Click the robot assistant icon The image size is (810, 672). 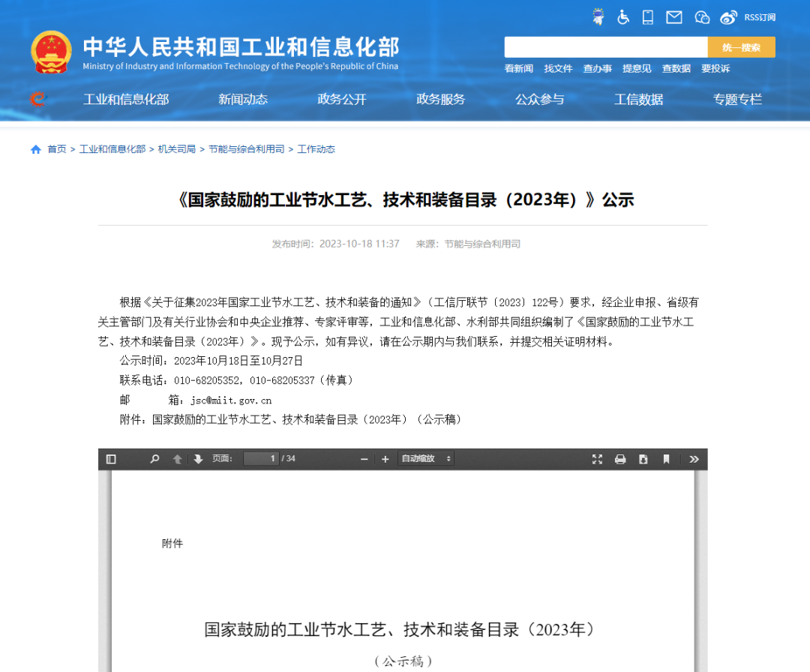pos(598,16)
